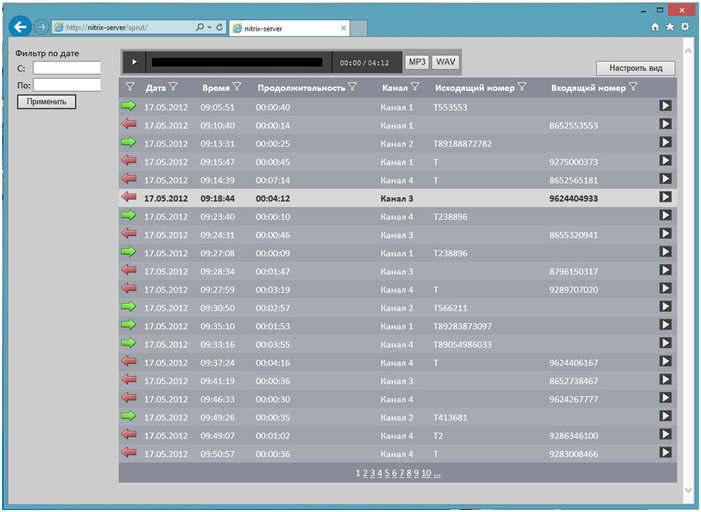Select outgoing number T566211
Image resolution: width=701 pixels, height=512 pixels.
(x=450, y=308)
